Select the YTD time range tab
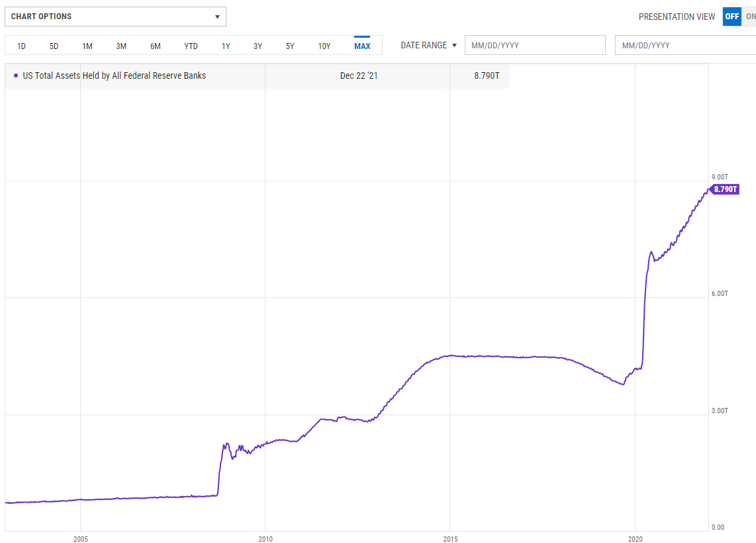Viewport: 756px width, 543px height. [191, 46]
